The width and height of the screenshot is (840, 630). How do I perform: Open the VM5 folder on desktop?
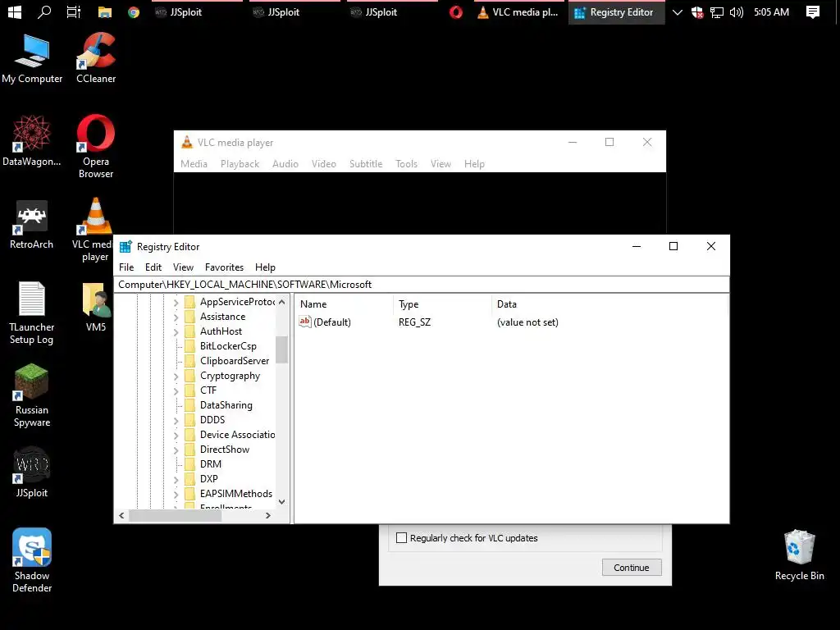click(x=96, y=307)
